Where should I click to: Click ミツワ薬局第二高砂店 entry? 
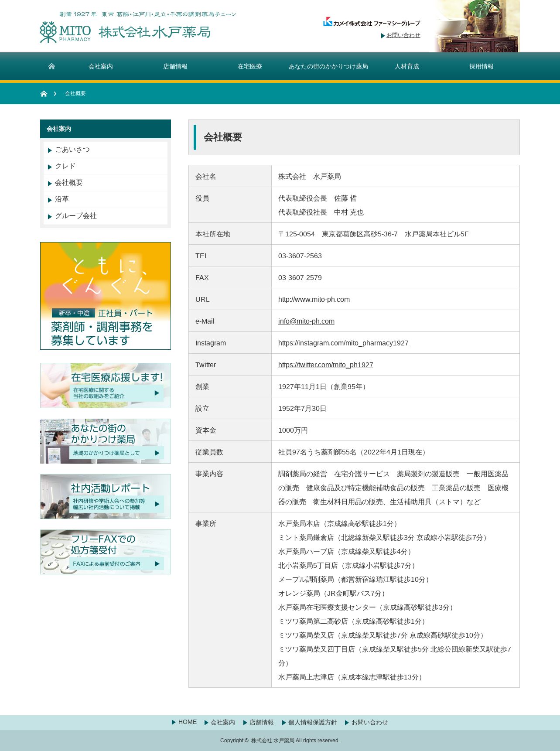[x=353, y=621]
